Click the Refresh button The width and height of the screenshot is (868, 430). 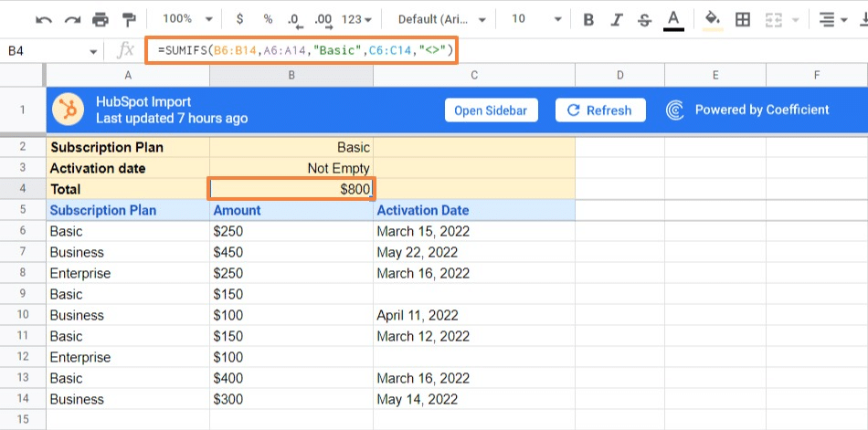599,110
